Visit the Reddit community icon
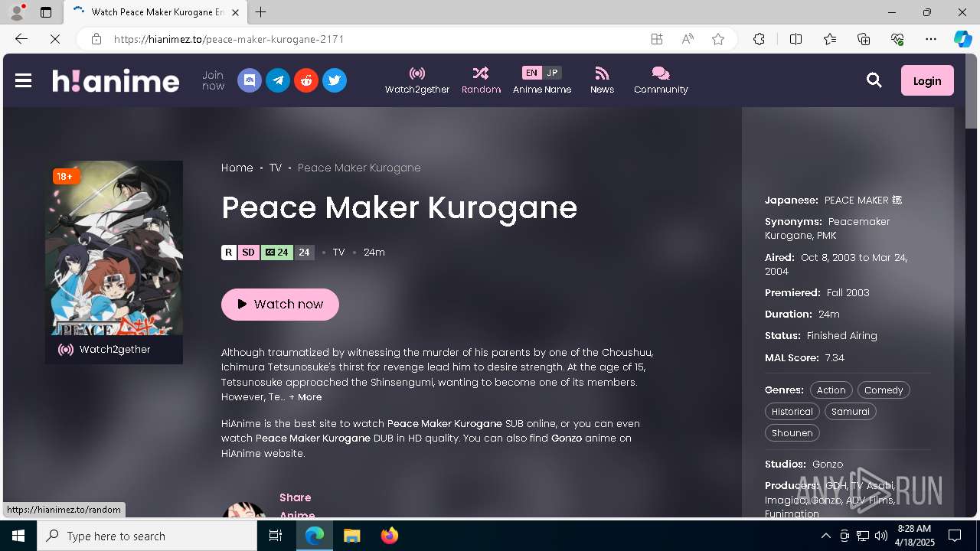The height and width of the screenshot is (551, 980). 306,80
